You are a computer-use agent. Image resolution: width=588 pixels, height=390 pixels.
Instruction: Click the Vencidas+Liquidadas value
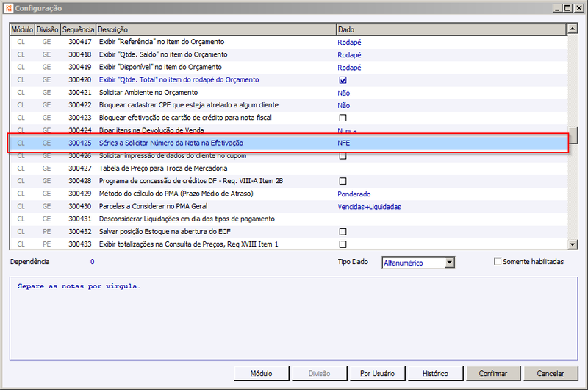point(369,207)
